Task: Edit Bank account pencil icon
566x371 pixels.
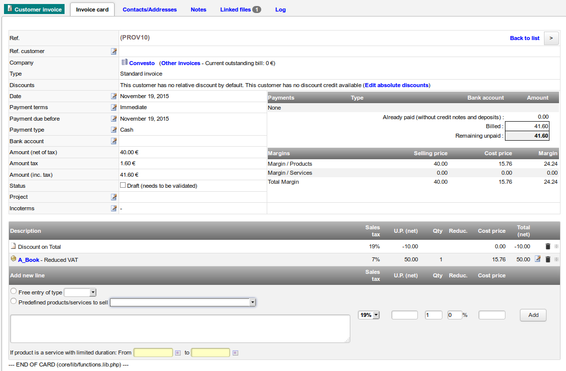Action: [114, 141]
